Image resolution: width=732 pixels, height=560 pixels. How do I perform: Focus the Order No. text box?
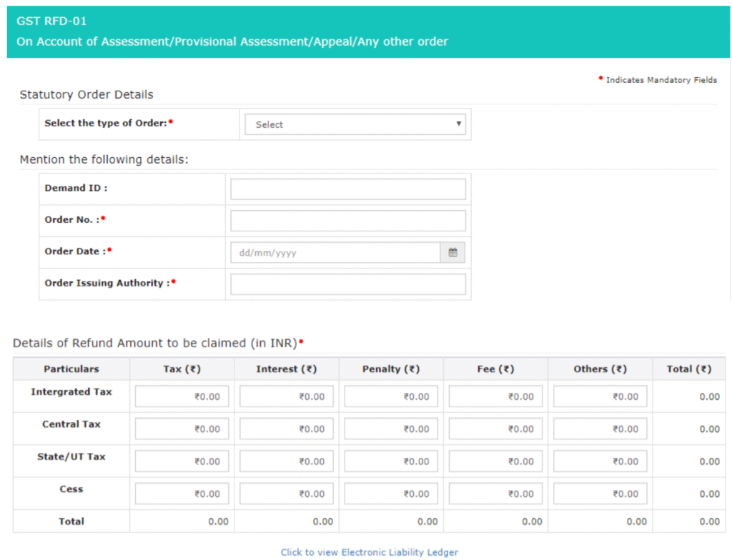click(x=347, y=221)
